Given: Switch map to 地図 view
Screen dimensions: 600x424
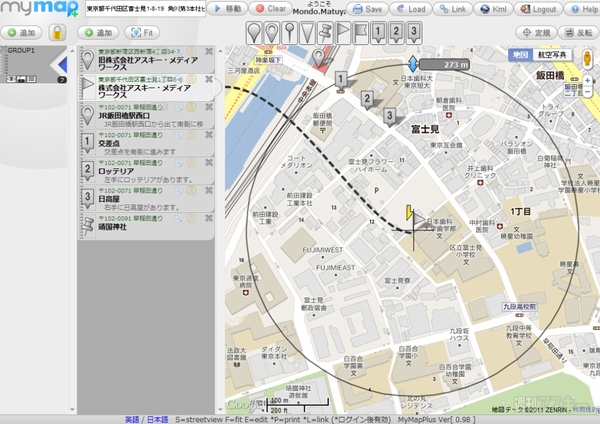Looking at the screenshot, I should [x=520, y=55].
